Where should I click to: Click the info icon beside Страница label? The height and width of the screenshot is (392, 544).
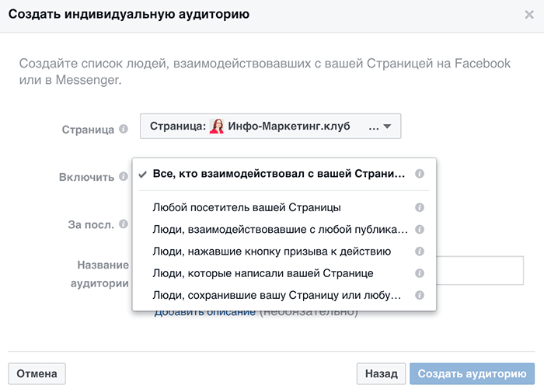[124, 129]
